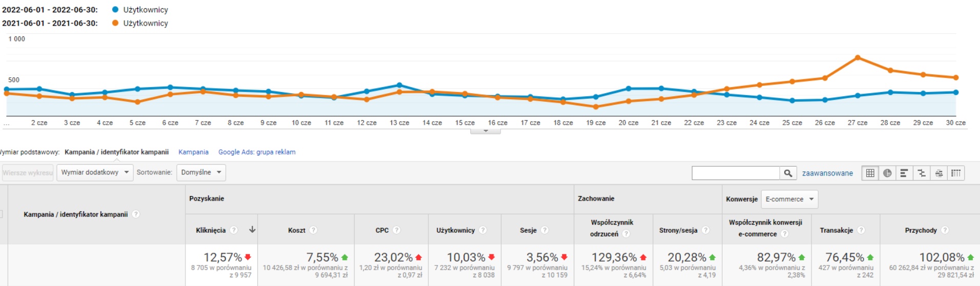980x286 pixels.
Task: Click the blue data point at 13 cze
Action: 400,85
